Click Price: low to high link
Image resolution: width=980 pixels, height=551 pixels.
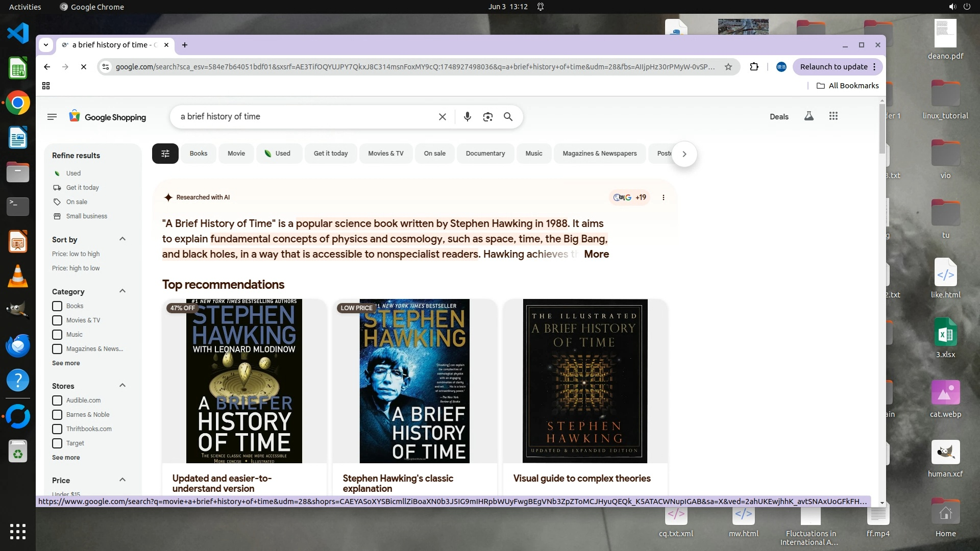pos(76,254)
